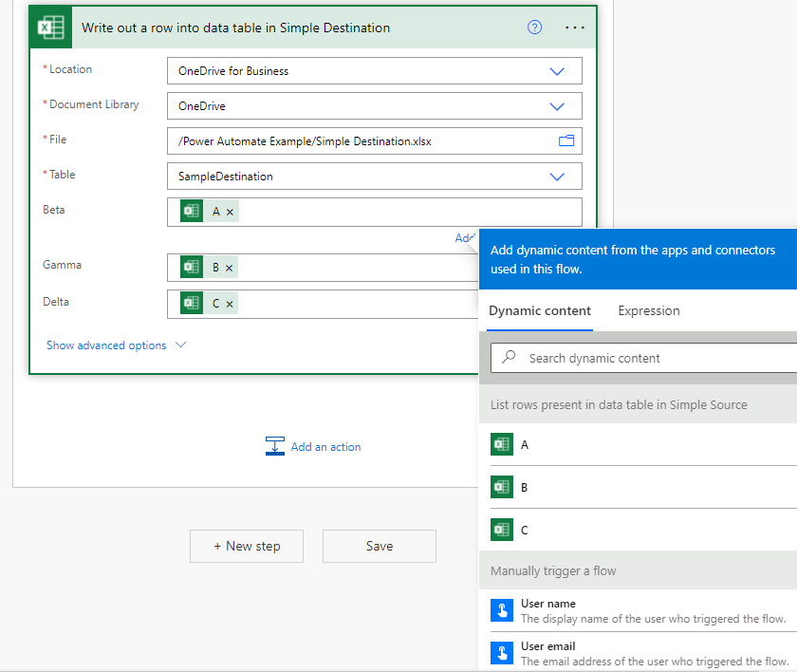Screen dimensions: 797x672
Task: Open help for the Write out a row action
Action: pyautogui.click(x=534, y=27)
